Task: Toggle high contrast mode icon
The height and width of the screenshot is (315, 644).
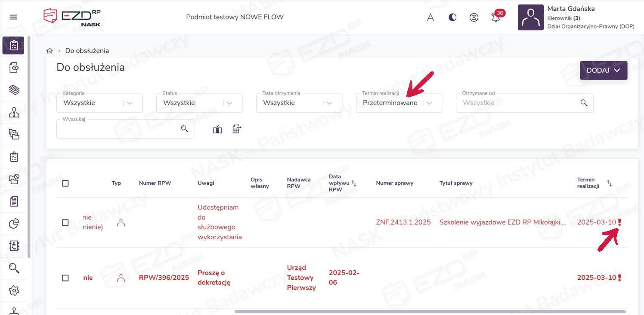Action: [x=452, y=18]
